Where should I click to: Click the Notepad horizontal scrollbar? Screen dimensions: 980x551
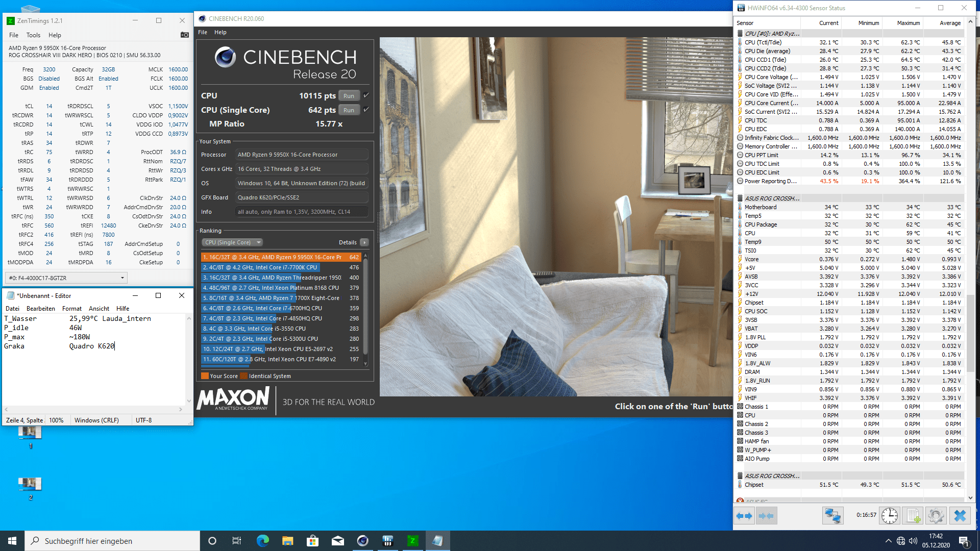[x=93, y=409]
